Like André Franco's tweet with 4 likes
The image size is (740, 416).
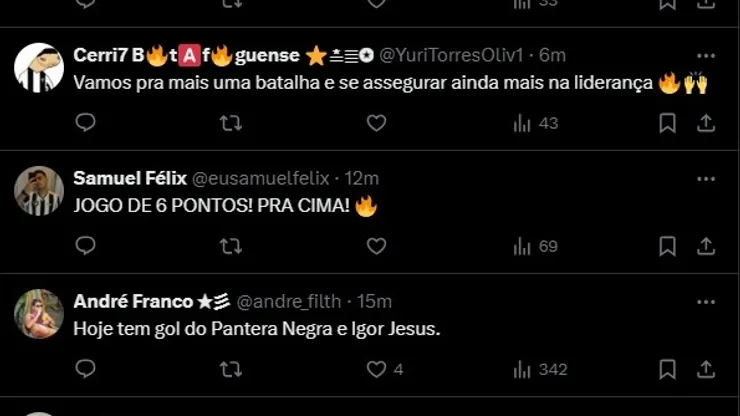tap(376, 369)
